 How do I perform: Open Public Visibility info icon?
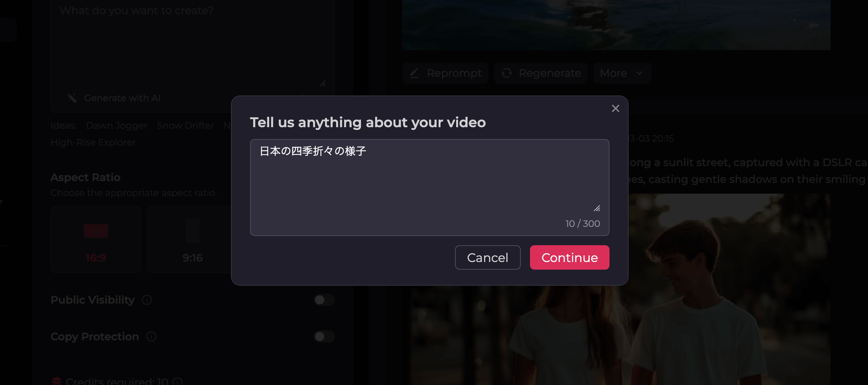click(147, 300)
